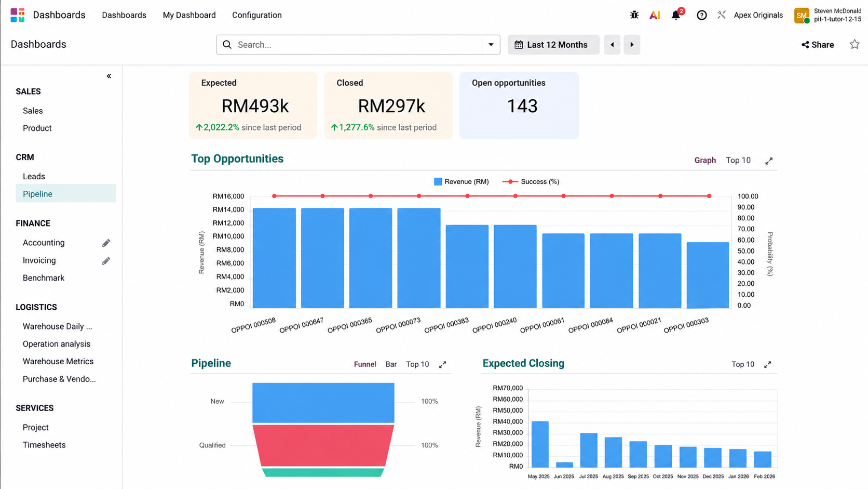
Task: Open the AI assistant icon
Action: [x=655, y=15]
